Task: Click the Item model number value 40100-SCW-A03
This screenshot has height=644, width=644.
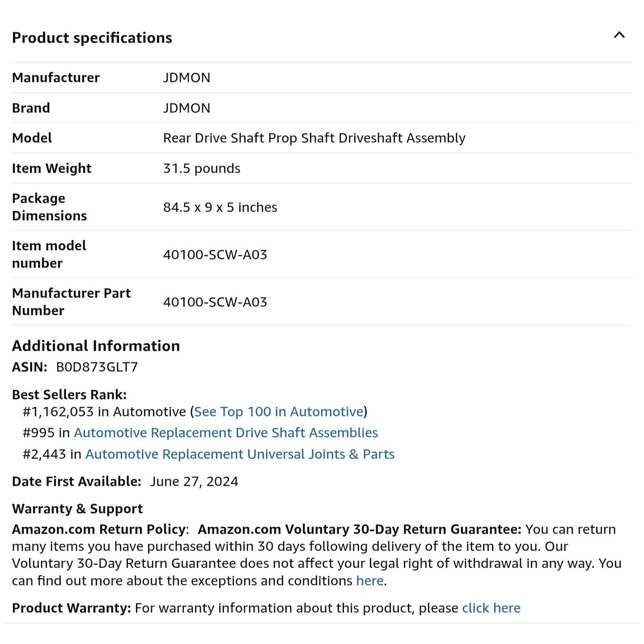Action: pos(215,254)
